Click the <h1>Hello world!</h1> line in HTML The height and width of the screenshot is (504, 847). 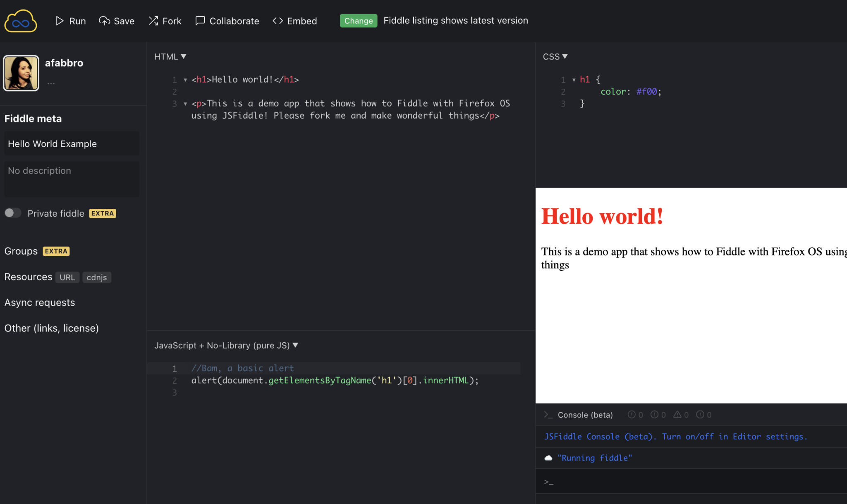[245, 79]
